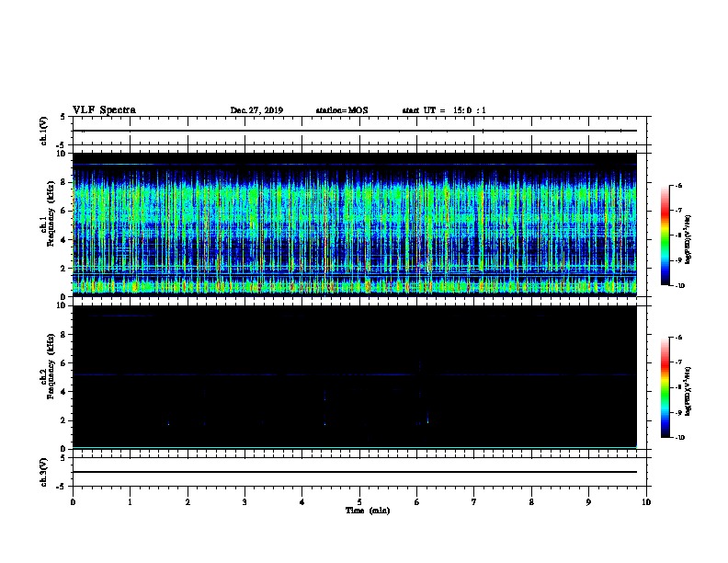The width and height of the screenshot is (728, 563).
Task: Click the ch.1 color bar "log(PSD)" label
Action: click(x=688, y=240)
